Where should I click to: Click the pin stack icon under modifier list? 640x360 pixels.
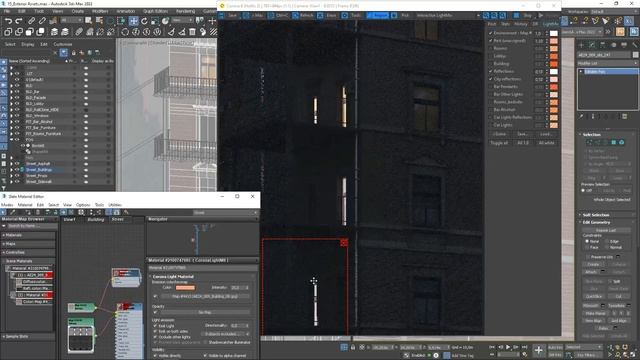pyautogui.click(x=581, y=116)
